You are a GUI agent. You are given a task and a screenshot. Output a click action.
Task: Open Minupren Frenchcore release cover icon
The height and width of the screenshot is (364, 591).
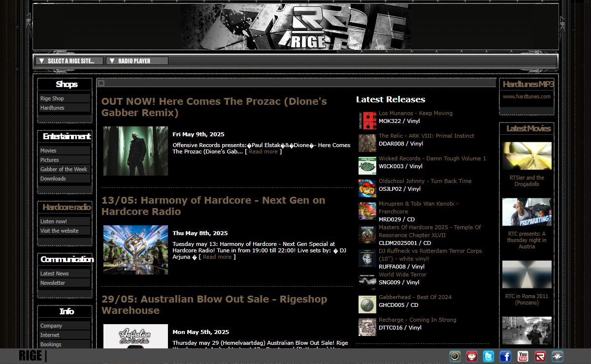367,211
